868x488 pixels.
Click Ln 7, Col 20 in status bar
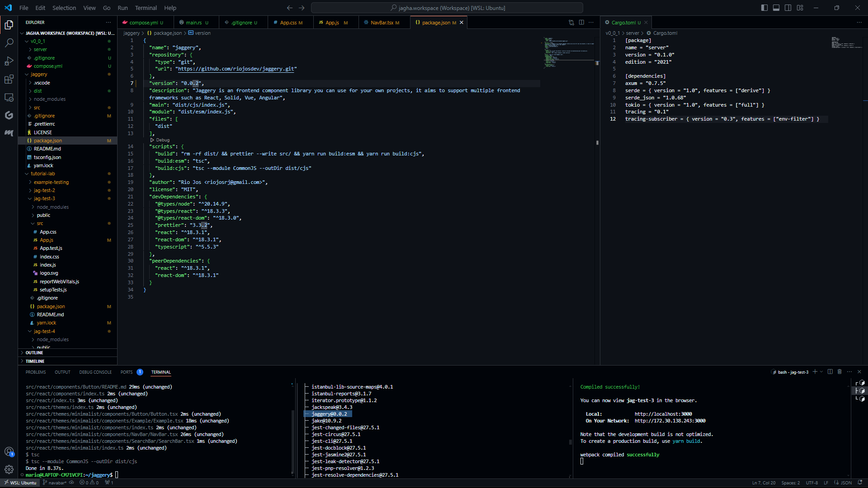764,483
